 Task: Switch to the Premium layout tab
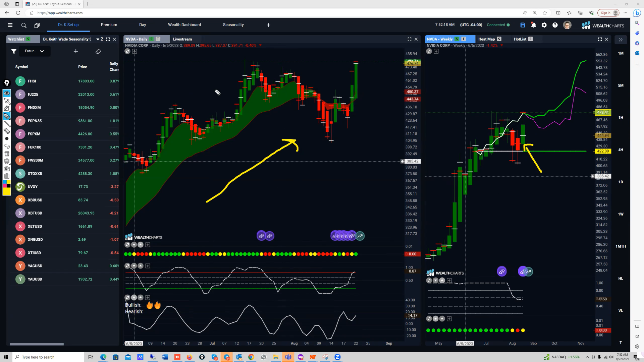(109, 25)
